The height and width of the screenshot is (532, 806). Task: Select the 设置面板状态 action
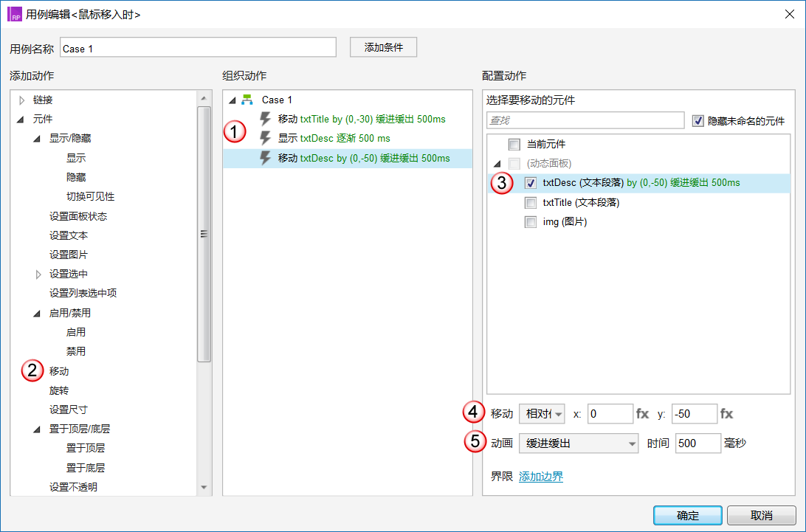(78, 216)
